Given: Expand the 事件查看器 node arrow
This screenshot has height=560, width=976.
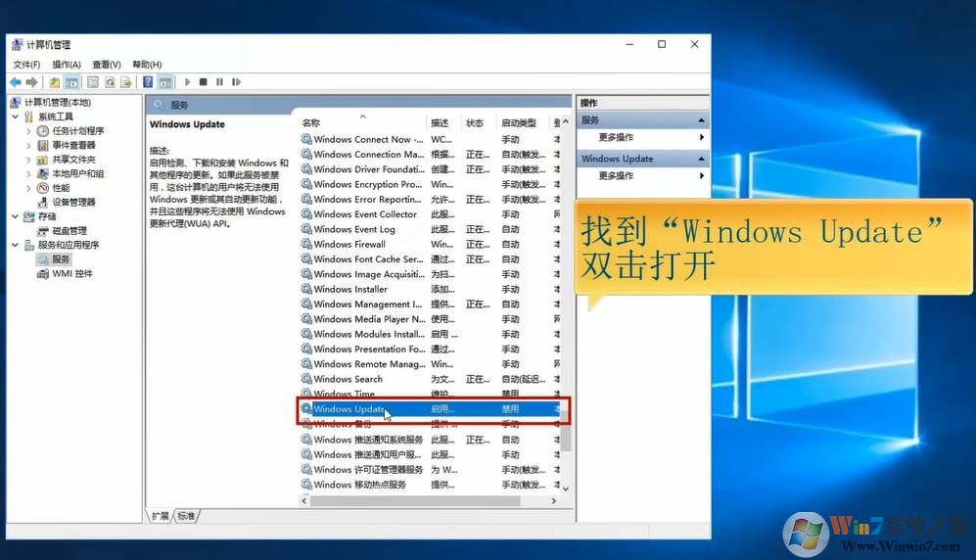Looking at the screenshot, I should click(x=28, y=146).
